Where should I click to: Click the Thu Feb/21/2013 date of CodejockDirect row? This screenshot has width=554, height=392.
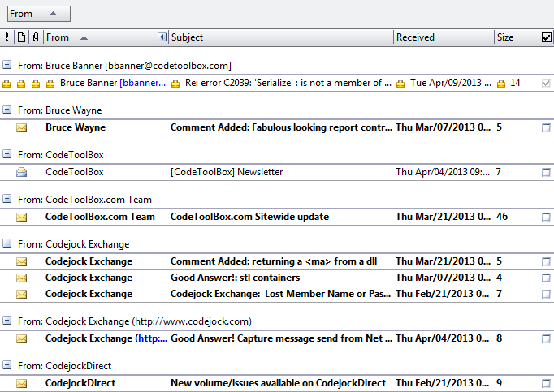(443, 383)
